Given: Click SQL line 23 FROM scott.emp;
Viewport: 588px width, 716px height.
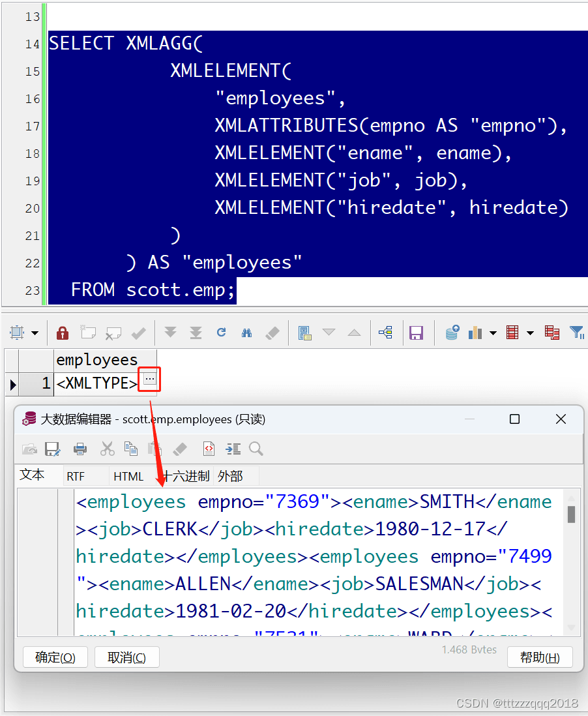Looking at the screenshot, I should click(x=153, y=290).
